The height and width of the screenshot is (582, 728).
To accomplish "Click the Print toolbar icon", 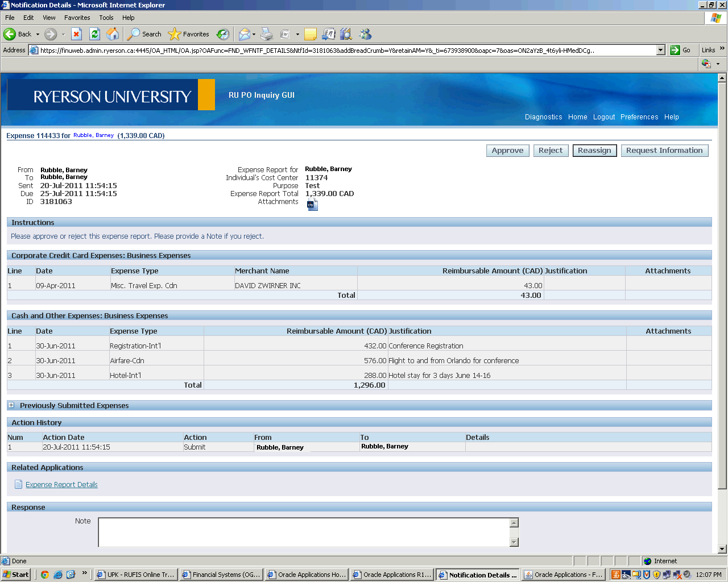I will point(267,34).
